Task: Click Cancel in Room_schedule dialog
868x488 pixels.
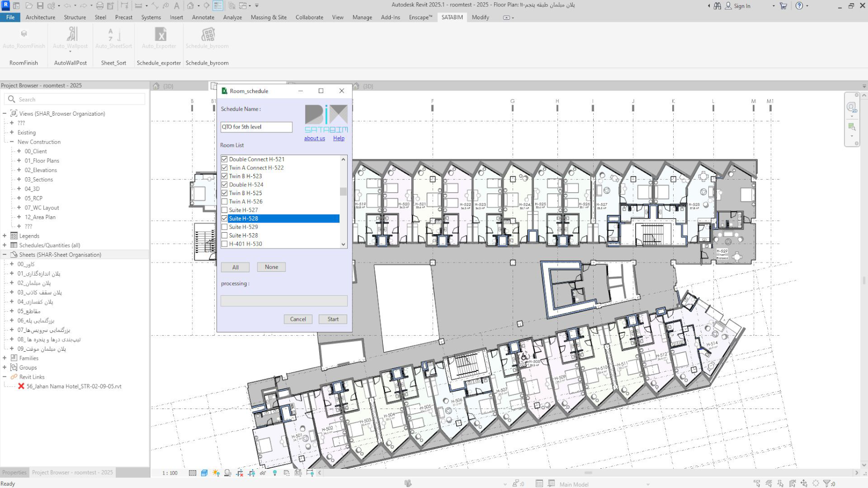Action: click(x=298, y=319)
